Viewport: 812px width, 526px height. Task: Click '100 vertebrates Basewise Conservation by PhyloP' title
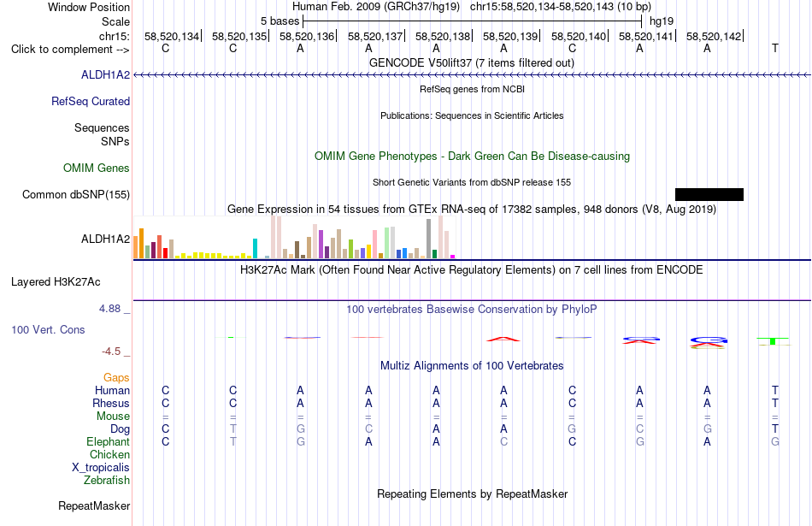pyautogui.click(x=471, y=310)
